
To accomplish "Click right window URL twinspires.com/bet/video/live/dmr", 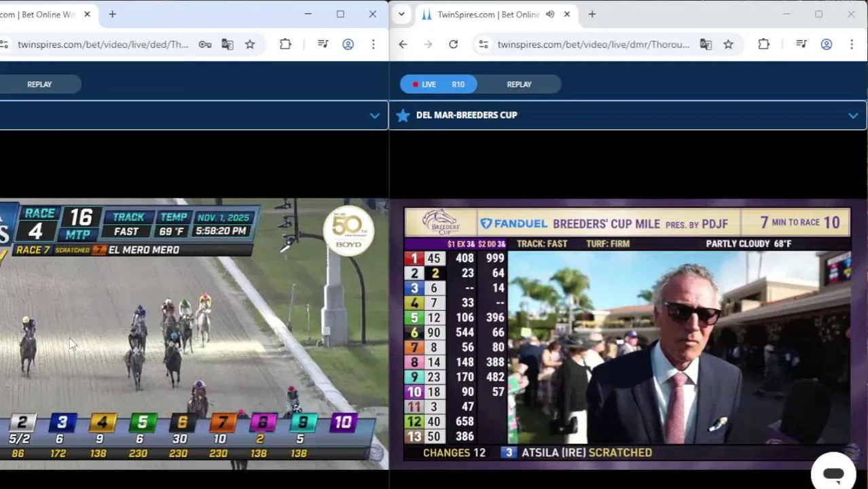I will pyautogui.click(x=593, y=44).
